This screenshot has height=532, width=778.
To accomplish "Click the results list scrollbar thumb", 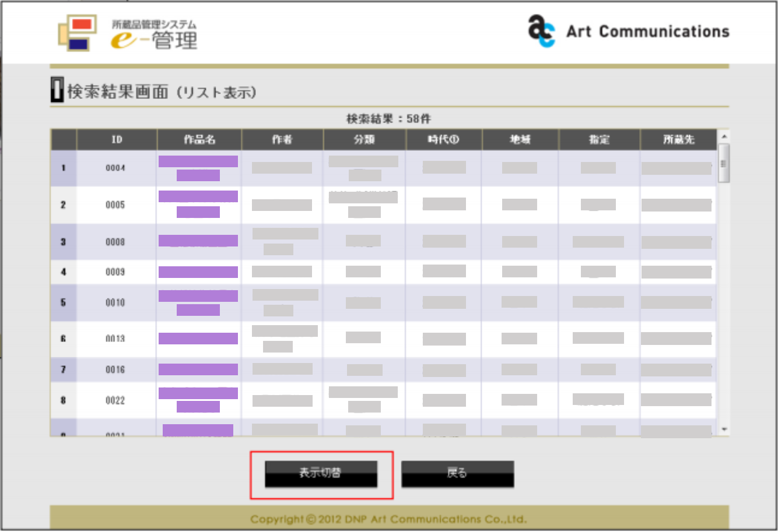I will point(724,164).
